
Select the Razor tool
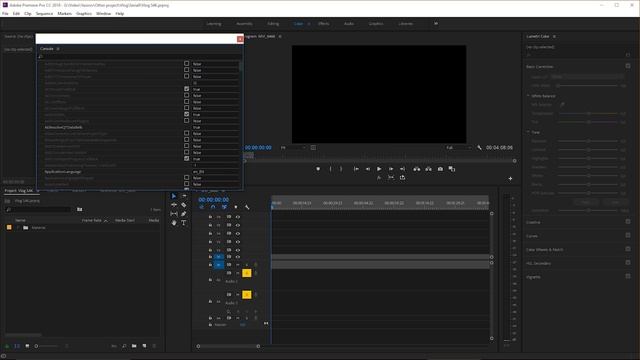(184, 205)
